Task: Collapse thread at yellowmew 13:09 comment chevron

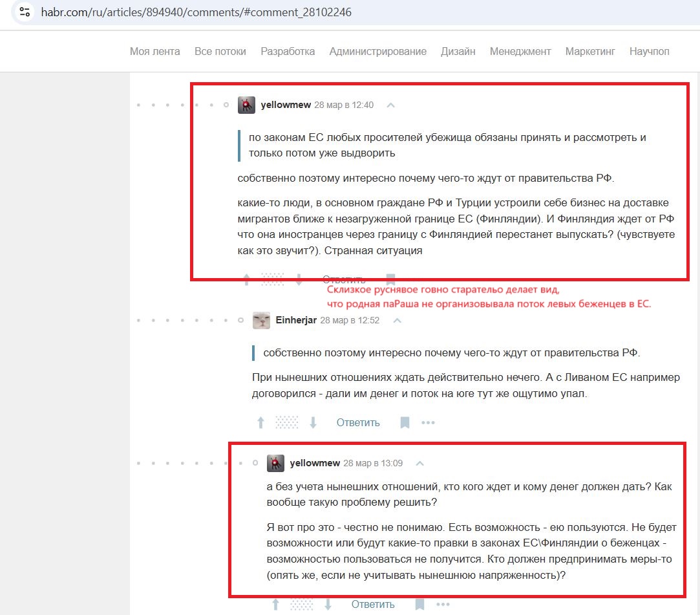Action: point(419,463)
